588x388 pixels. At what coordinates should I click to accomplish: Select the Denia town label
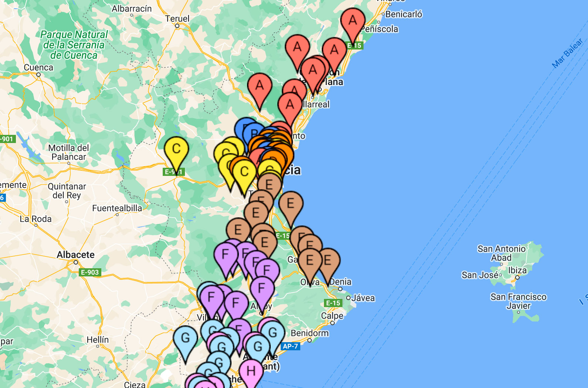(x=340, y=282)
